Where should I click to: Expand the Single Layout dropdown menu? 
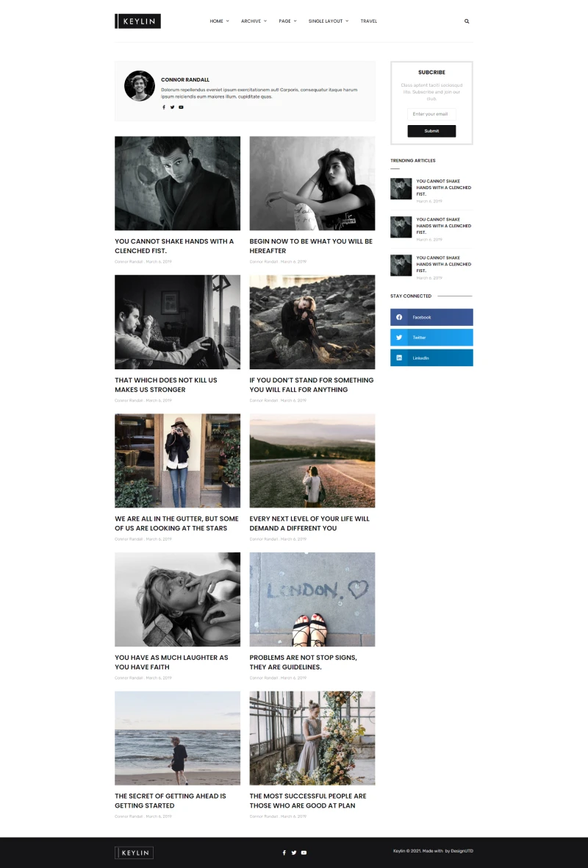[x=329, y=21]
